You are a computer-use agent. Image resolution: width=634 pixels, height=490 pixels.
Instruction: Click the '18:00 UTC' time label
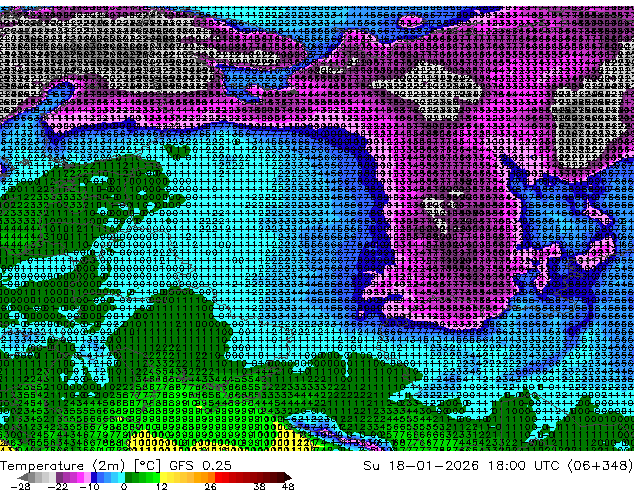coord(524,466)
